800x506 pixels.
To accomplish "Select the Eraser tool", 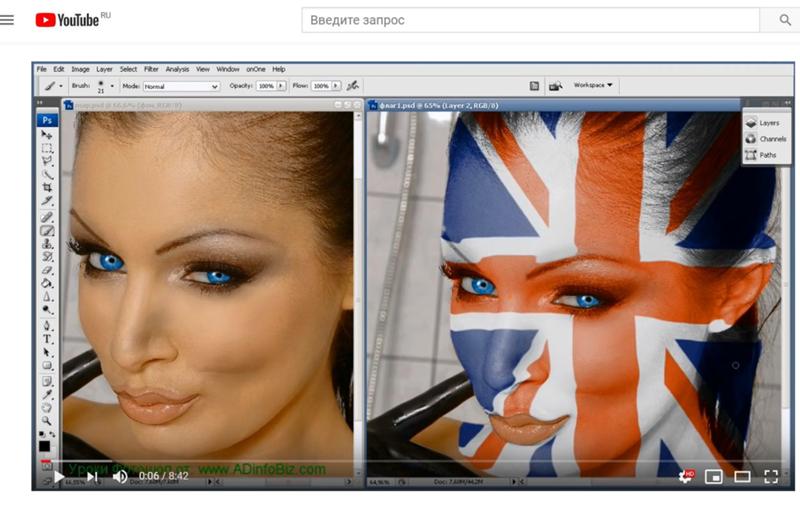I will coord(47,270).
